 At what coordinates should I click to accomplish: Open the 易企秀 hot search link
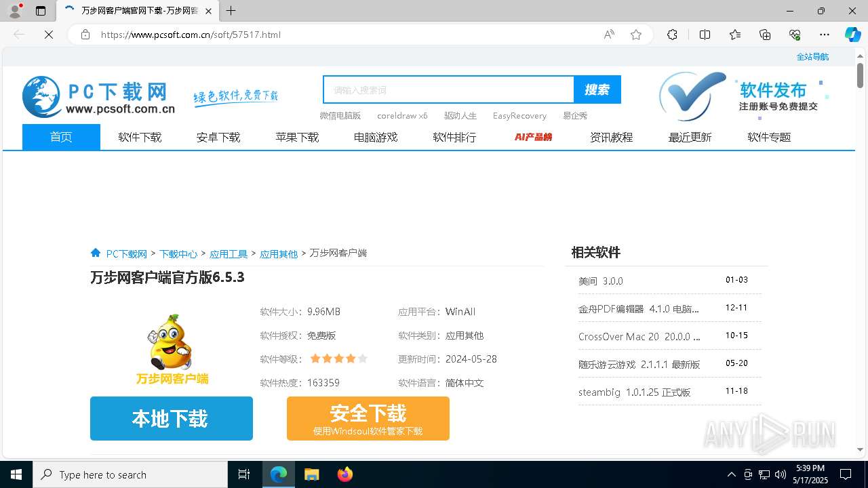[x=575, y=116]
